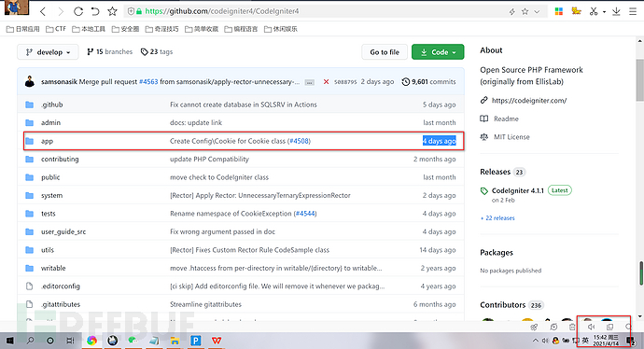Screen dimensions: 644x349
Task: Click the samsonasik author avatar
Action: tap(30, 81)
